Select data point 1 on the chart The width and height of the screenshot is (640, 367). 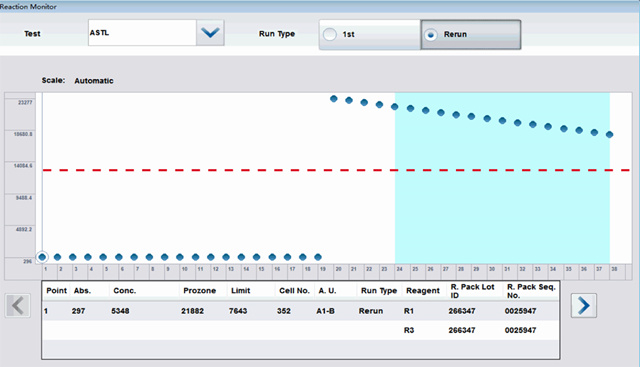(42, 257)
